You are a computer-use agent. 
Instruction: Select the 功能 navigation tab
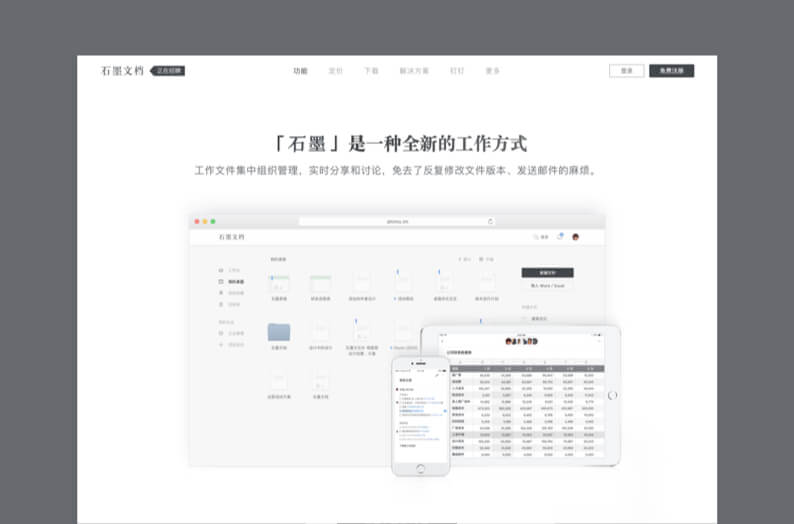(x=300, y=71)
